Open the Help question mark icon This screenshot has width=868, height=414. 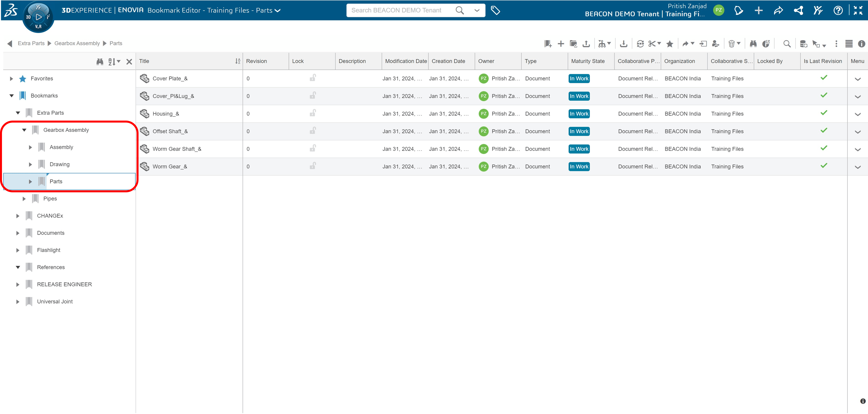838,10
